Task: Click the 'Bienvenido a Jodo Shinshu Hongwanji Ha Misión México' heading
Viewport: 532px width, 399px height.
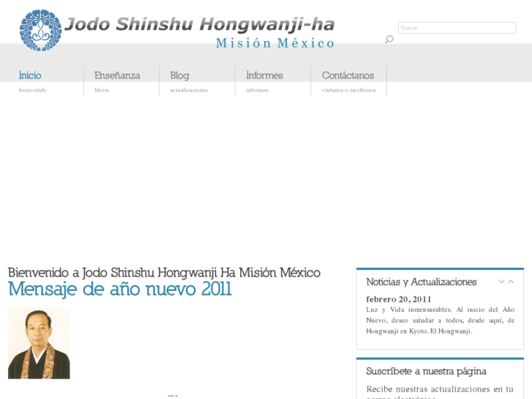Action: (164, 272)
